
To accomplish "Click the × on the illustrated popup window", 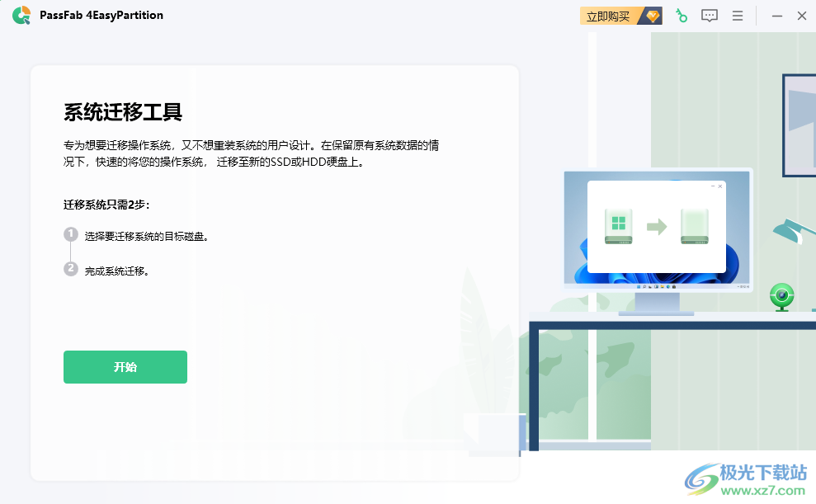I will coord(719,186).
